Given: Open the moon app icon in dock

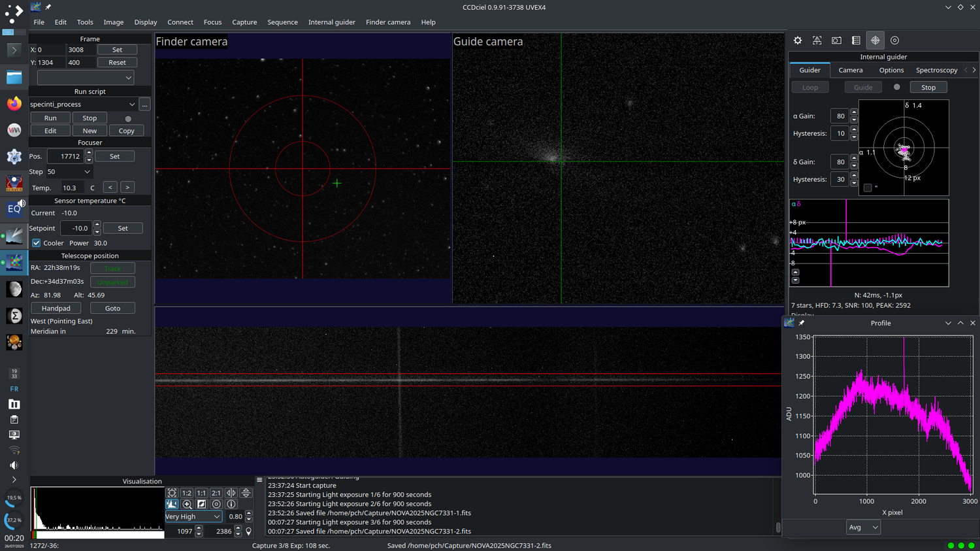Looking at the screenshot, I should 14,289.
